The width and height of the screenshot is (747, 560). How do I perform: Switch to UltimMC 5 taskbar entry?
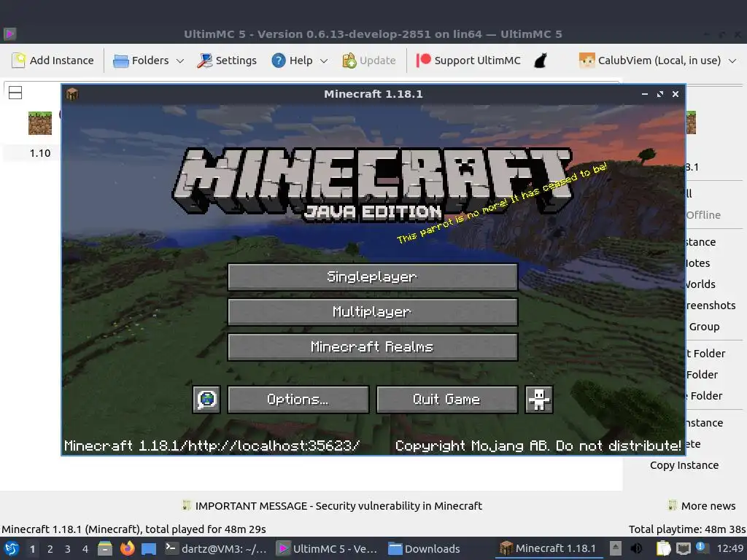coord(328,548)
